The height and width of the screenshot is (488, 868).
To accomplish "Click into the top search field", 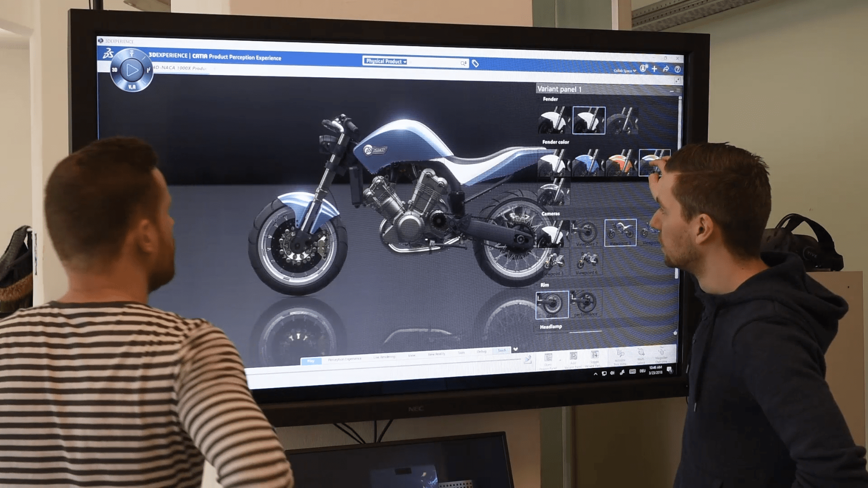I will pyautogui.click(x=433, y=62).
